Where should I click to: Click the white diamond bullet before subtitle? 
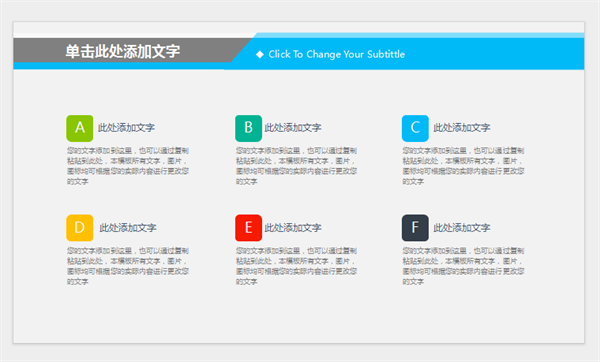click(x=260, y=54)
